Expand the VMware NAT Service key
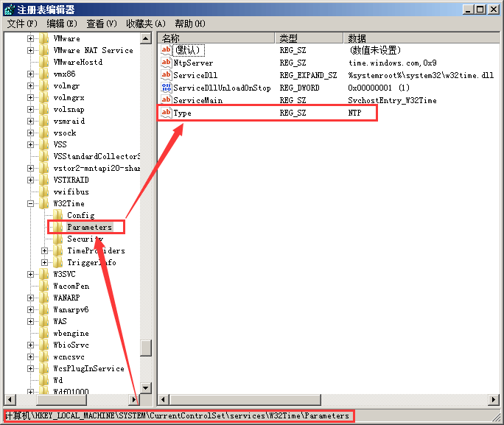Screen dimensions: 504x425 tap(31, 50)
